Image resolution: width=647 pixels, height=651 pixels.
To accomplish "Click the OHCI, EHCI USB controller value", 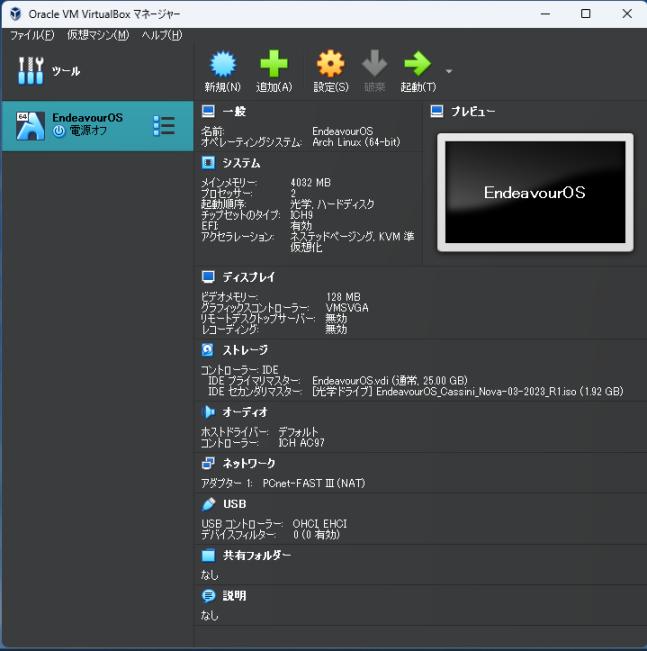I will coord(319,524).
